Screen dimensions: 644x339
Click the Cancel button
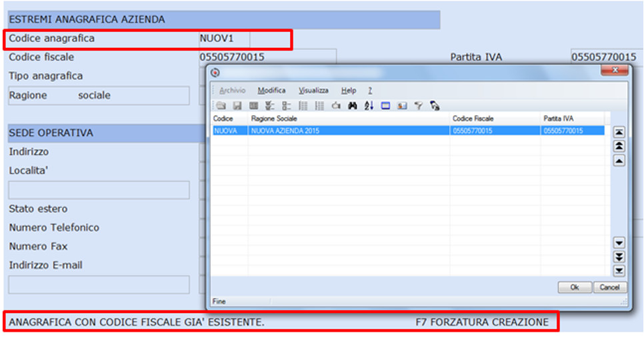[x=609, y=287]
